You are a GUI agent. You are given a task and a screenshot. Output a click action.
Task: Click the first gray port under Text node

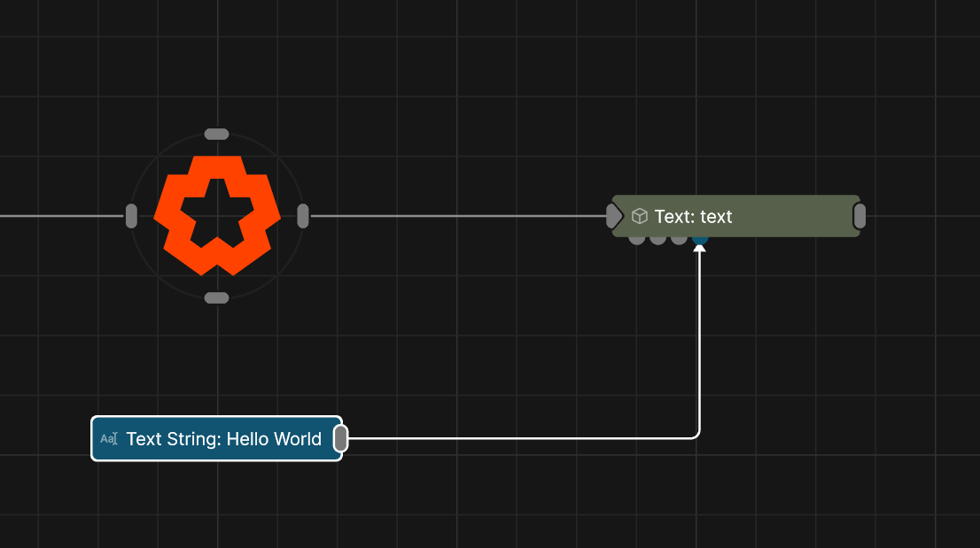[x=636, y=239]
